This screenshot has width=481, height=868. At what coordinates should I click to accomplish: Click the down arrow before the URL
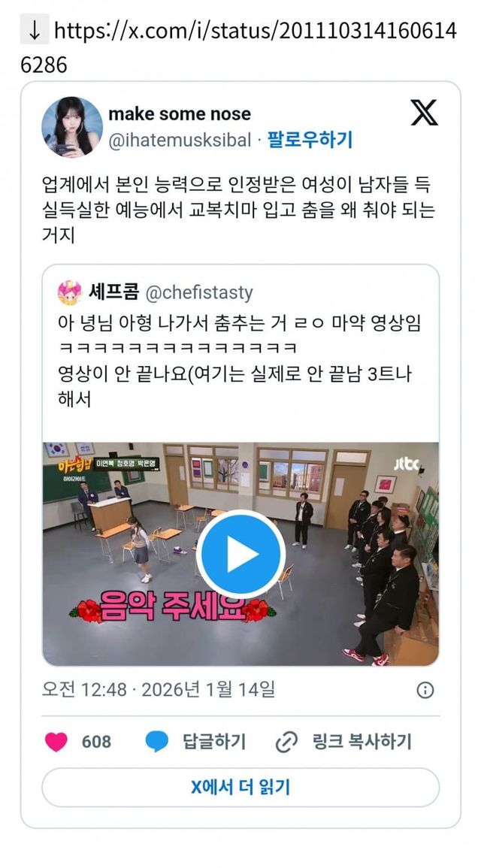(35, 31)
